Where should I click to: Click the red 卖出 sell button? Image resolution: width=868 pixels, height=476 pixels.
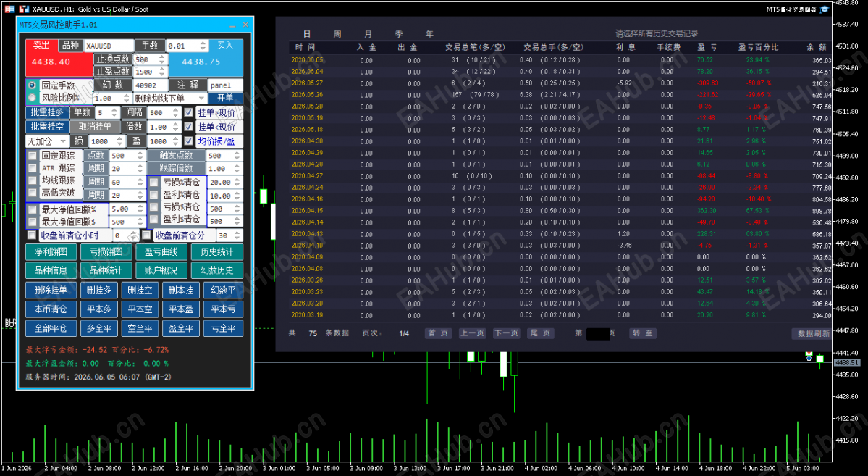tap(59, 57)
